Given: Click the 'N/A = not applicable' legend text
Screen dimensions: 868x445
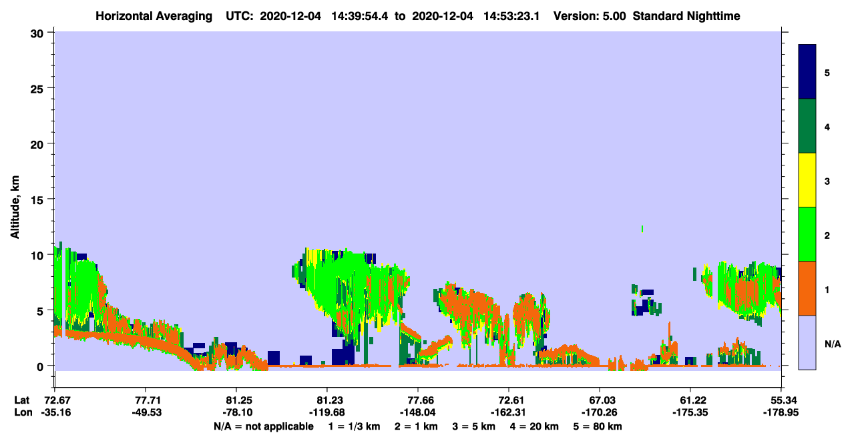Looking at the screenshot, I should 264,426.
